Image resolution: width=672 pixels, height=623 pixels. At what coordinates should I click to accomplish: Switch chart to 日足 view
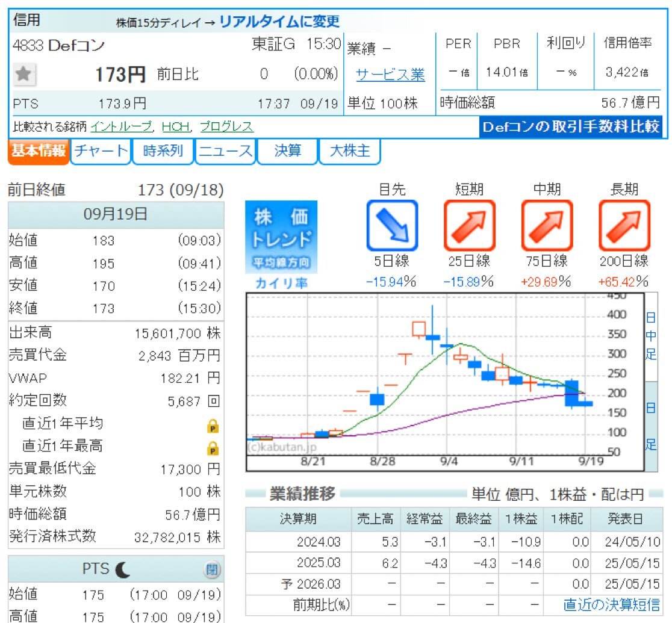tap(651, 426)
